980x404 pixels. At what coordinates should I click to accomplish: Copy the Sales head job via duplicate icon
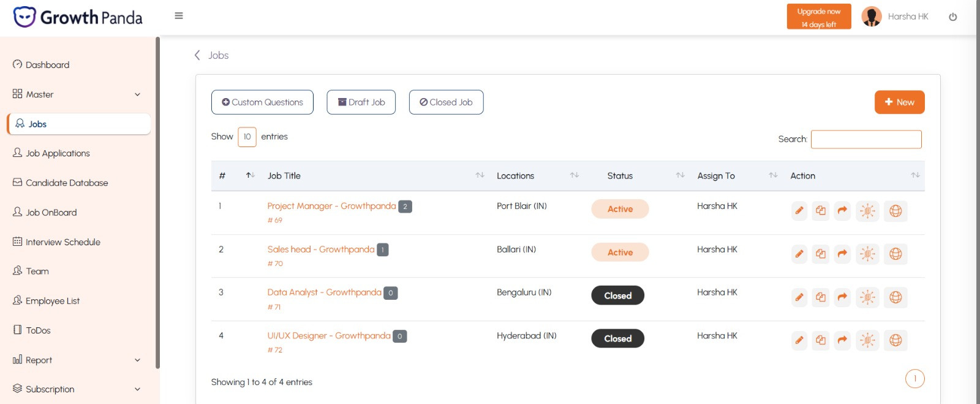click(x=821, y=254)
